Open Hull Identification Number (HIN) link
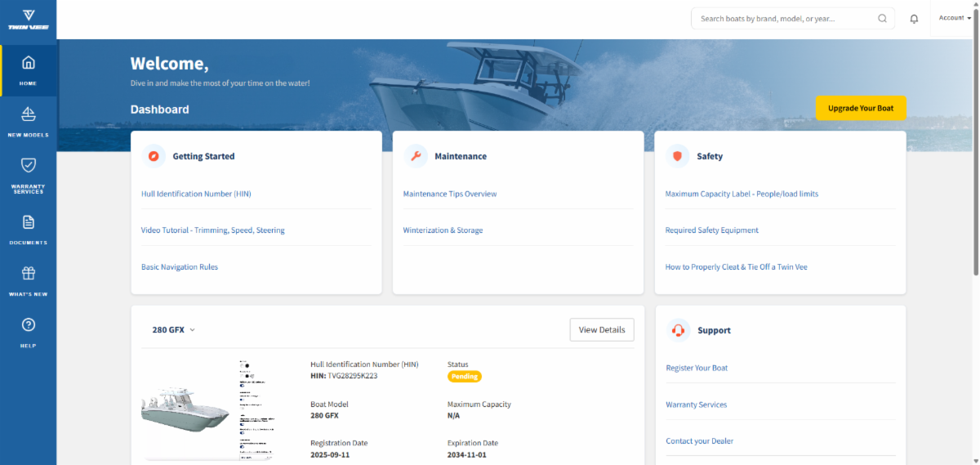This screenshot has height=465, width=980. click(x=195, y=194)
